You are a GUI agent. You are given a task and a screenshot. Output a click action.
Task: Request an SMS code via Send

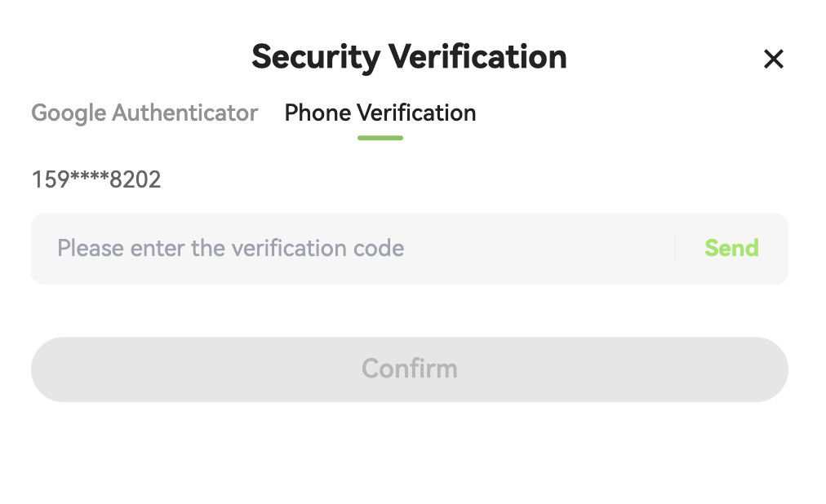(x=731, y=248)
